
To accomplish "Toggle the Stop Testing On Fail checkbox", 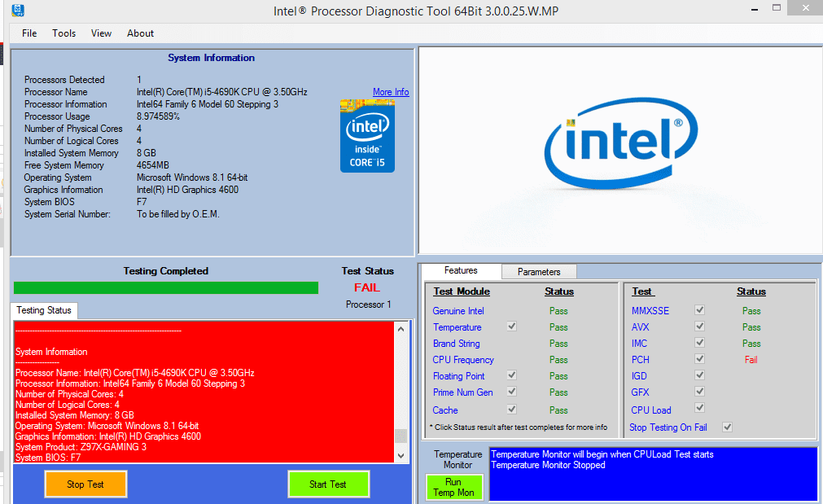I will click(728, 427).
